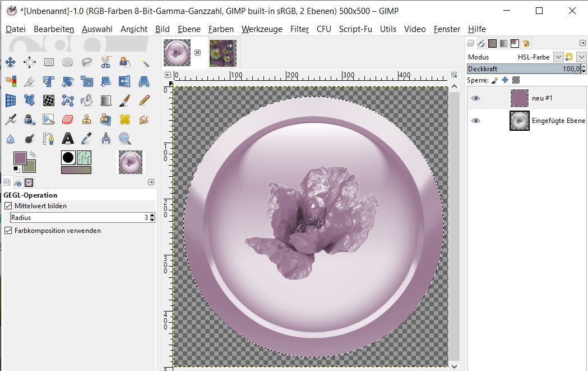Toggle visibility of Eingefügte Ebene layer
588x371 pixels.
coord(475,121)
